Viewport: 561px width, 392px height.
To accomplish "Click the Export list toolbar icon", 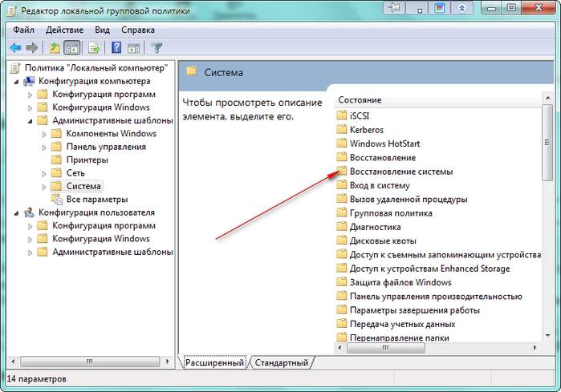I will [x=94, y=47].
